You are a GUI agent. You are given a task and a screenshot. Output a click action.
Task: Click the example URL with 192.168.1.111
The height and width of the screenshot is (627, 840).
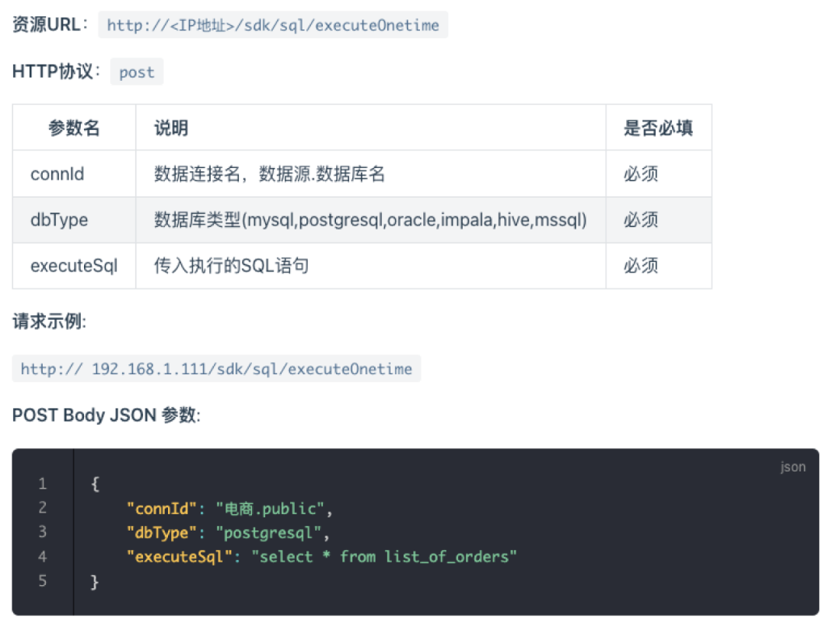click(216, 369)
